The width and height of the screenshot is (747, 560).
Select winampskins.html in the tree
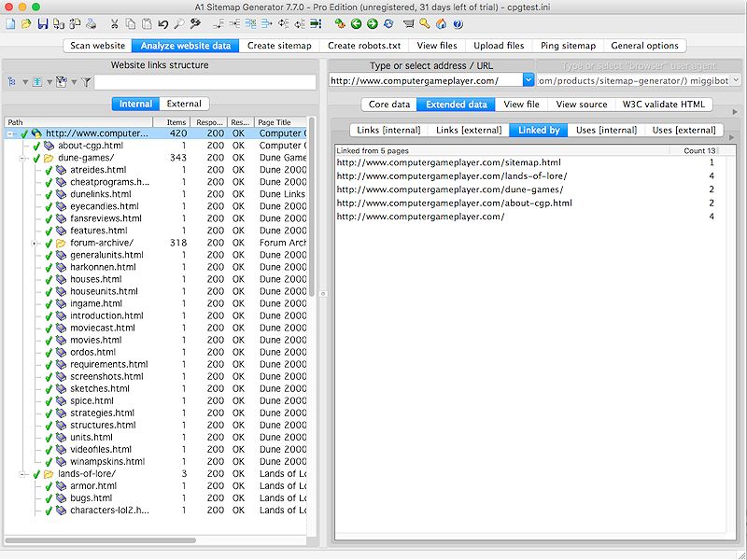[107, 462]
